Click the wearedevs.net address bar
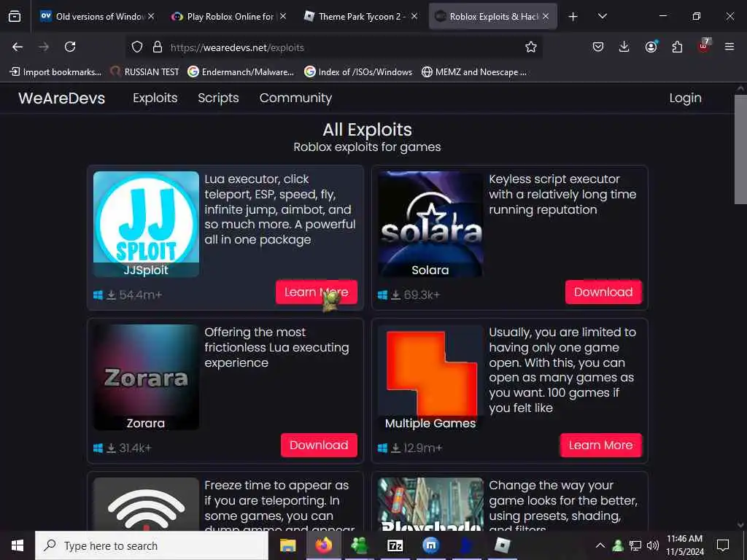The height and width of the screenshot is (560, 747). [x=333, y=47]
